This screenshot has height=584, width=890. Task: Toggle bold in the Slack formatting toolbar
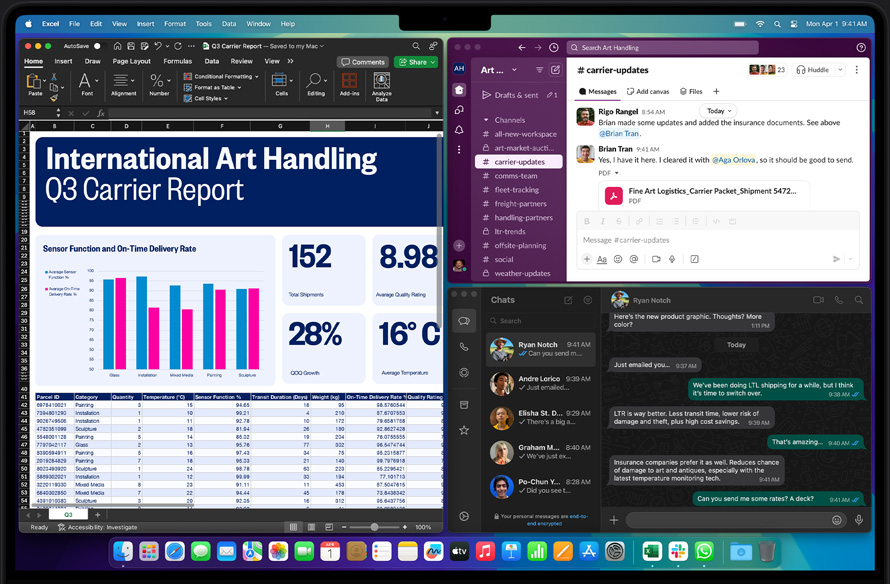tap(587, 221)
